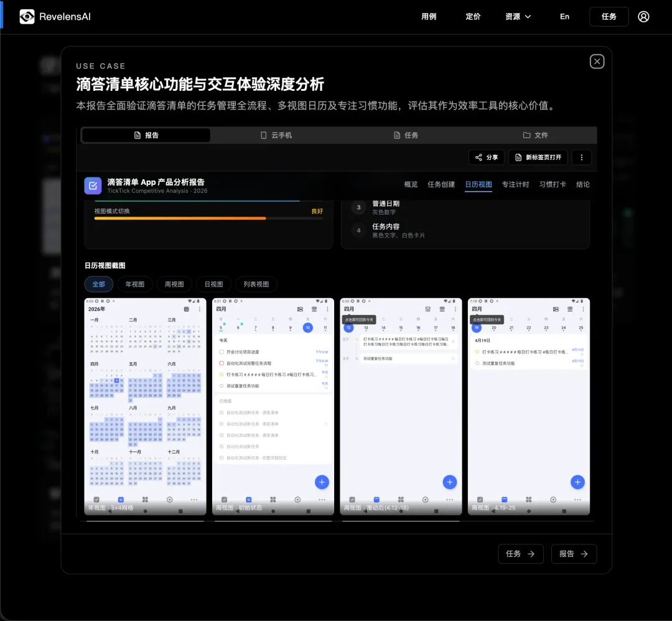
Task: Jump to 习惯打卡 report section
Action: [x=553, y=184]
